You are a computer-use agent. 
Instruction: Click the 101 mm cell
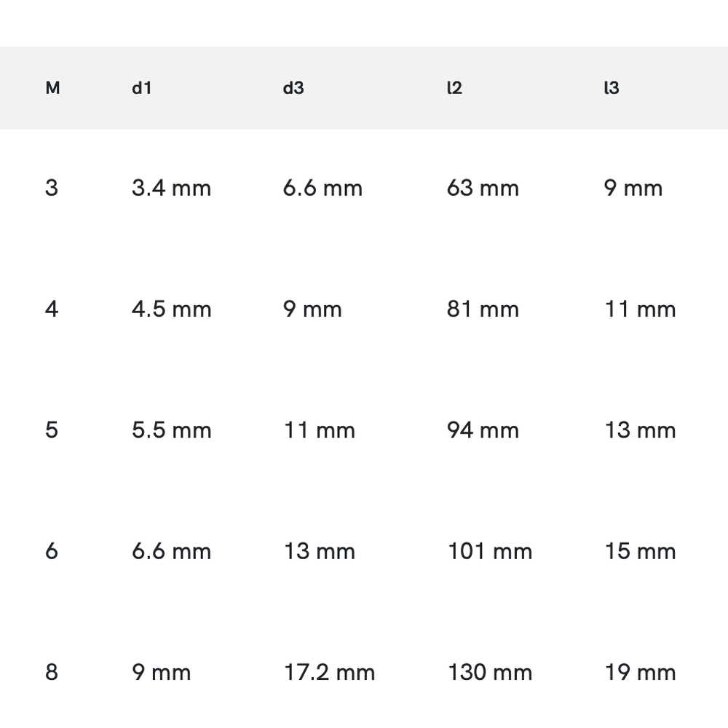point(489,551)
